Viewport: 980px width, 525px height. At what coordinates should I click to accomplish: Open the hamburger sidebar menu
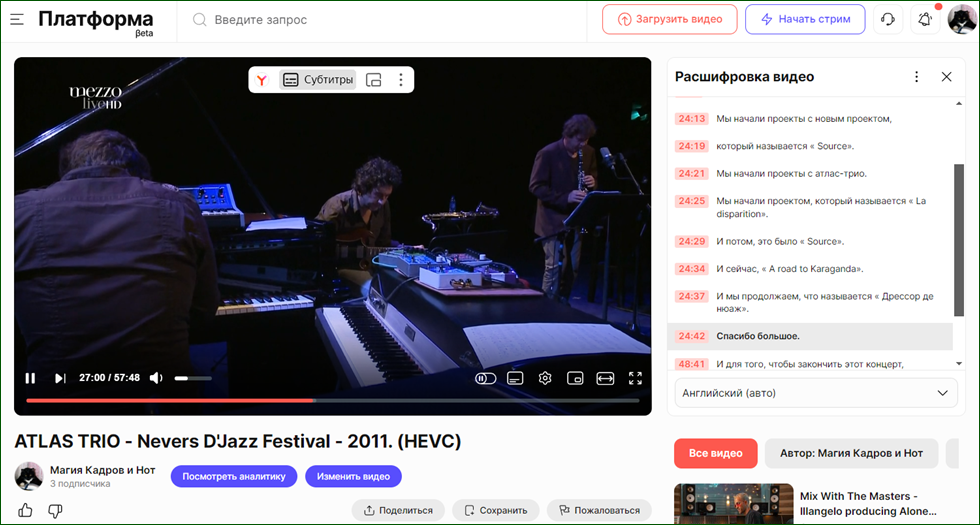17,19
